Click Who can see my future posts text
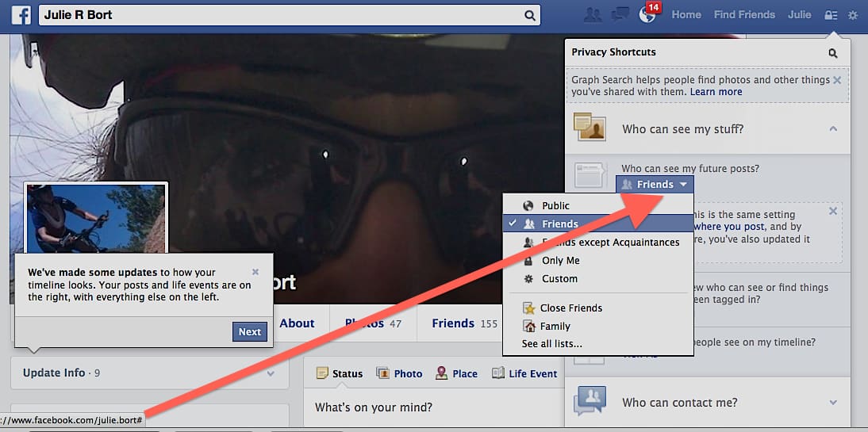The height and width of the screenshot is (432, 868). 690,168
